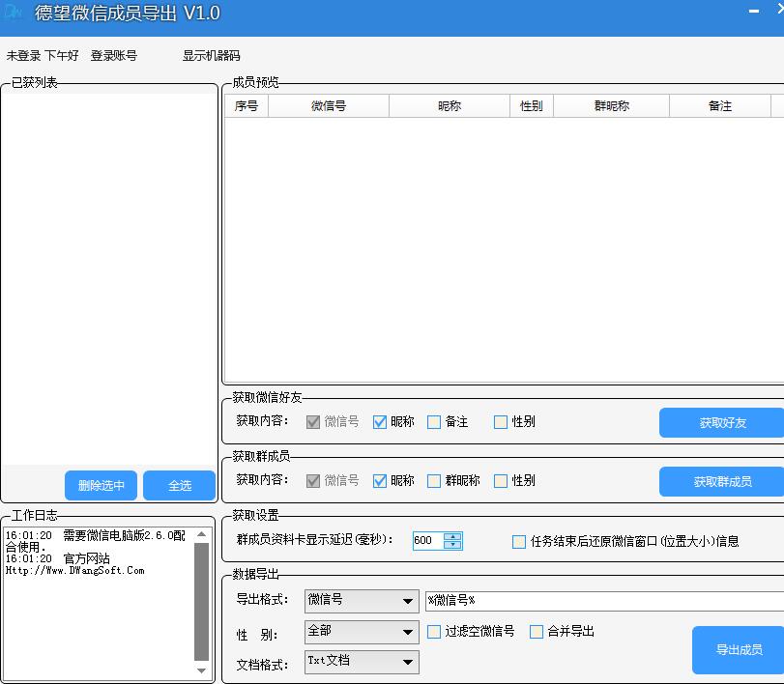Toggle the 备注 checkbox under 获取微信好友

click(432, 421)
